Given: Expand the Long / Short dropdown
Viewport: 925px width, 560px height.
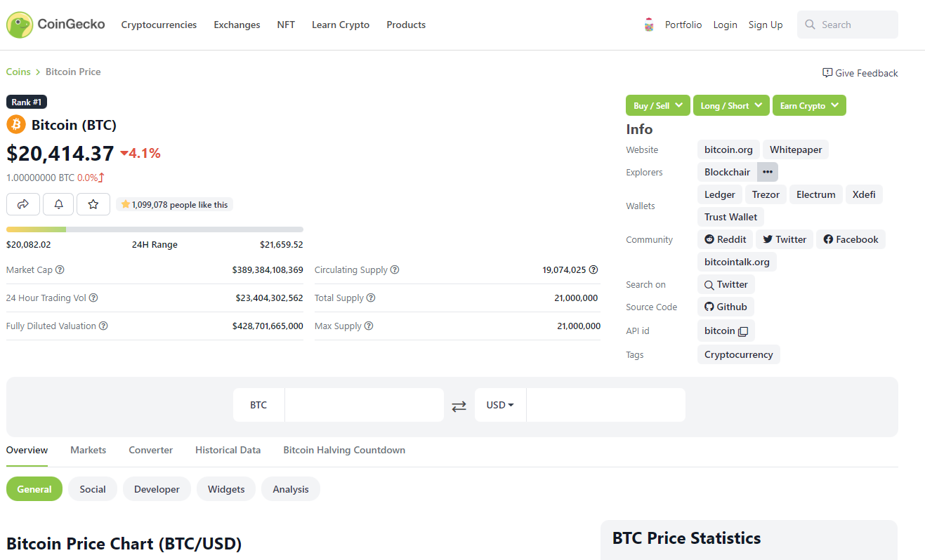Looking at the screenshot, I should (x=731, y=105).
